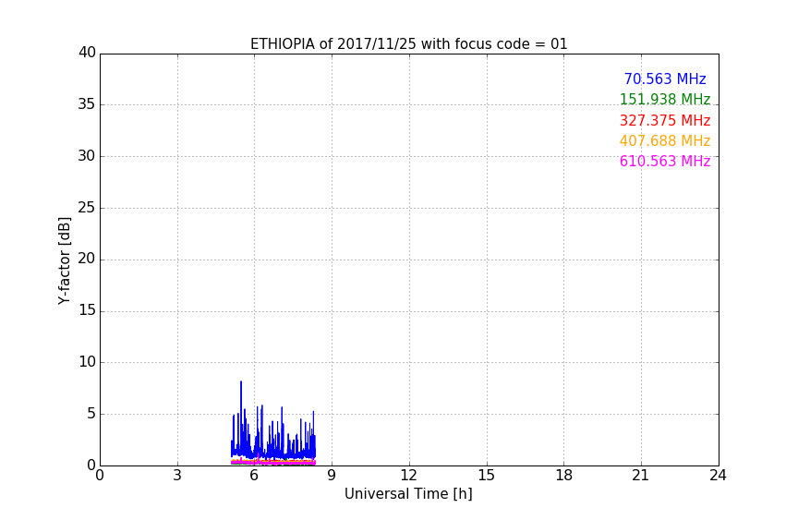Click the x-axis tick label 24
Image resolution: width=798 pixels, height=532 pixels.
[x=718, y=476]
